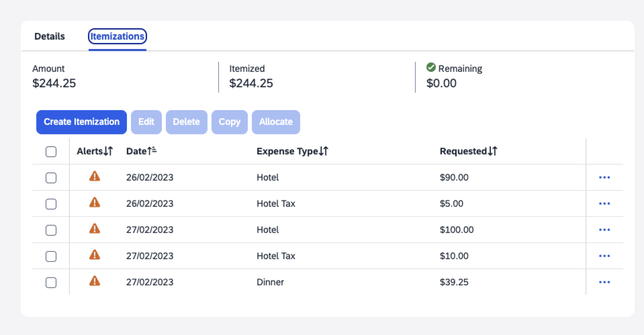Switch to the Details tab
Screen dimensions: 644x335
tap(50, 36)
